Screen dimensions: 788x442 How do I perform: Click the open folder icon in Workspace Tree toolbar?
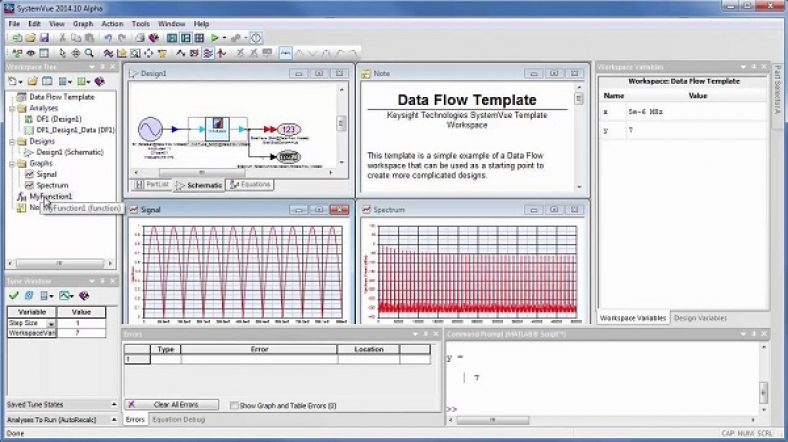(x=33, y=81)
